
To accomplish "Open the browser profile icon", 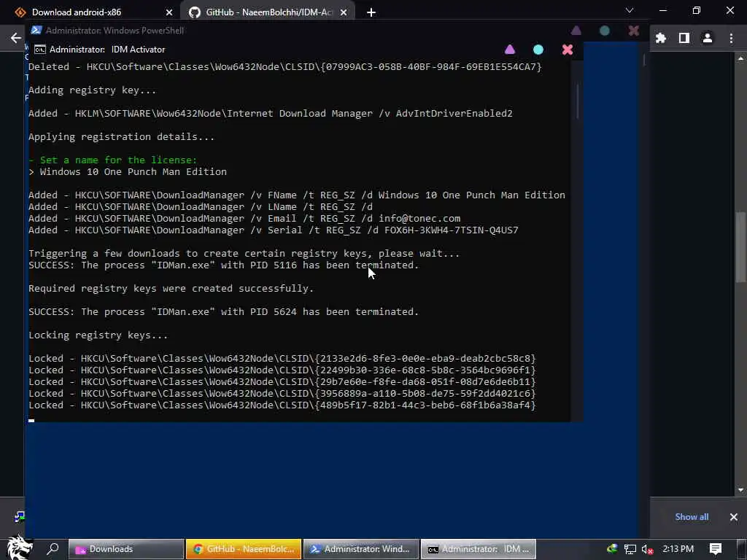I will pyautogui.click(x=708, y=38).
